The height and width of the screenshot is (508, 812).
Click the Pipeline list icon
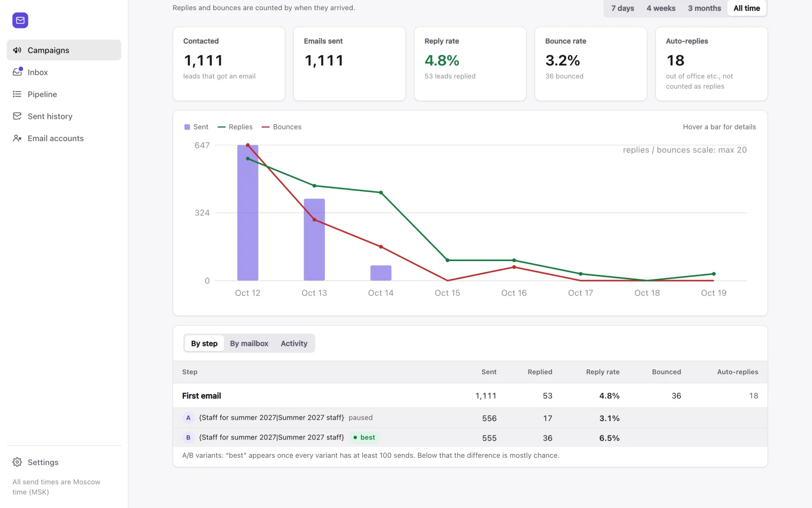click(x=17, y=94)
